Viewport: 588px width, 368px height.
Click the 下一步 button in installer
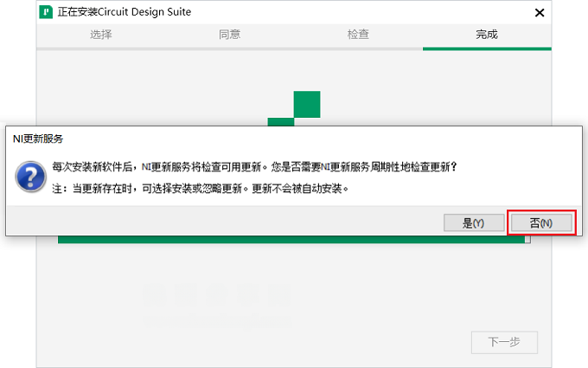tap(504, 342)
